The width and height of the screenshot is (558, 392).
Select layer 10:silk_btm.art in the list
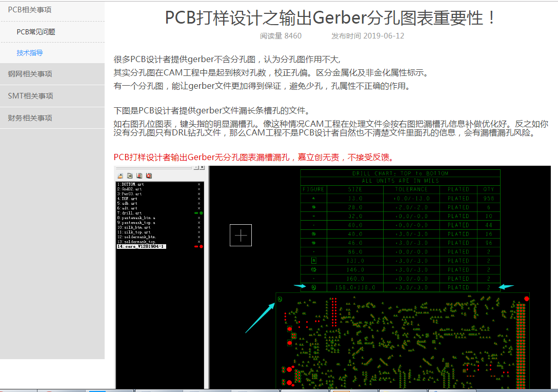coord(134,227)
